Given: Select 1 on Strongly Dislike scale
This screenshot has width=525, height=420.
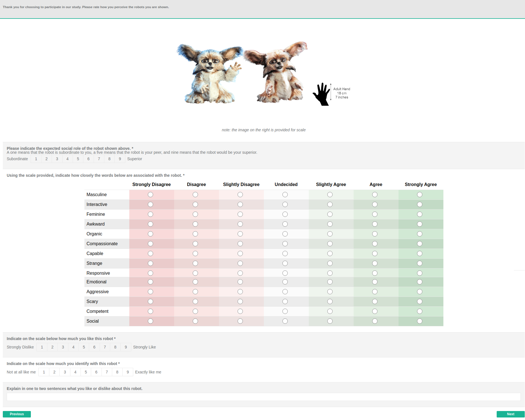Looking at the screenshot, I should [42, 347].
